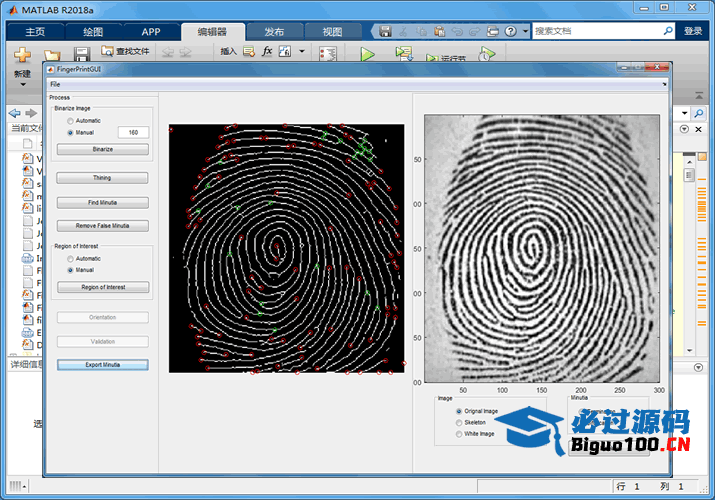Open Help via the question mark icon
This screenshot has height=500, width=715.
511,31
